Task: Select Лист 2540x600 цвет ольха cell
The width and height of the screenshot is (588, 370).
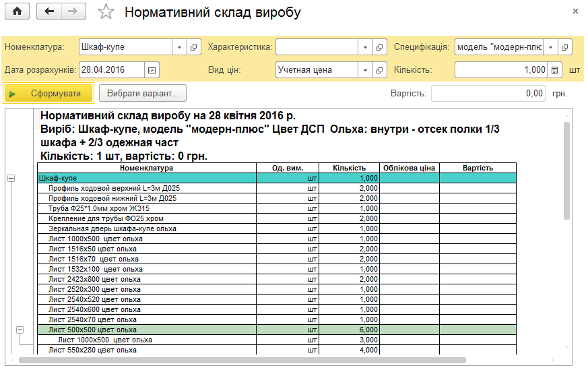Action: (147, 310)
